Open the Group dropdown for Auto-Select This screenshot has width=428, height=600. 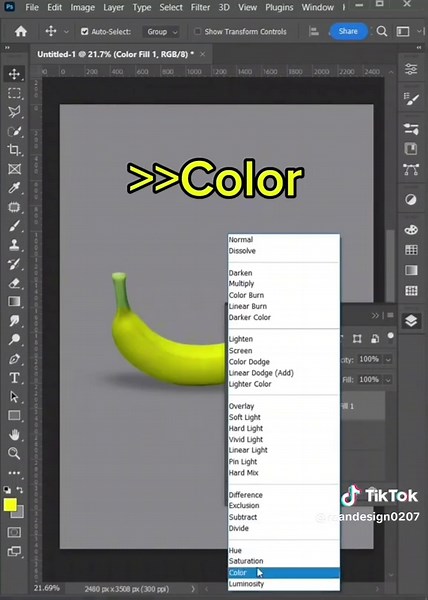(x=161, y=32)
